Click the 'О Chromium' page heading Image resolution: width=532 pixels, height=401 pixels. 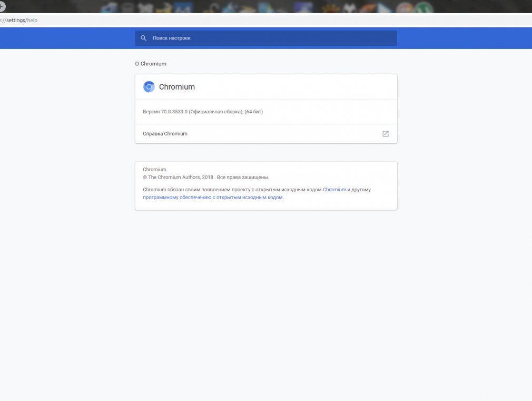[x=151, y=64]
